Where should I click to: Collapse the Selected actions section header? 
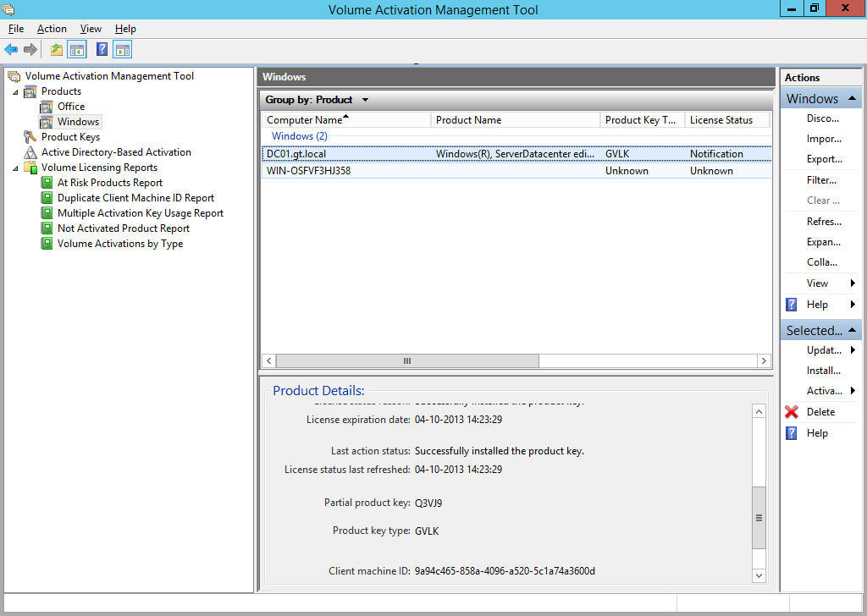click(852, 330)
